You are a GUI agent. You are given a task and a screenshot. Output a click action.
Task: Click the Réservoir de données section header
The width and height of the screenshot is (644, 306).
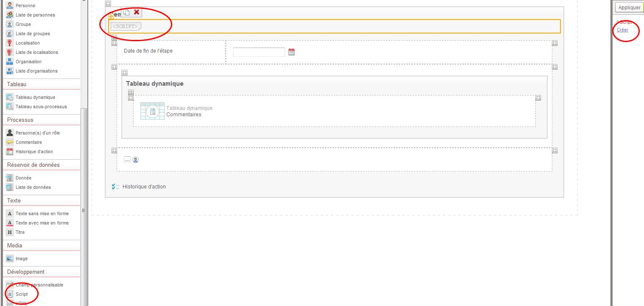click(42, 165)
